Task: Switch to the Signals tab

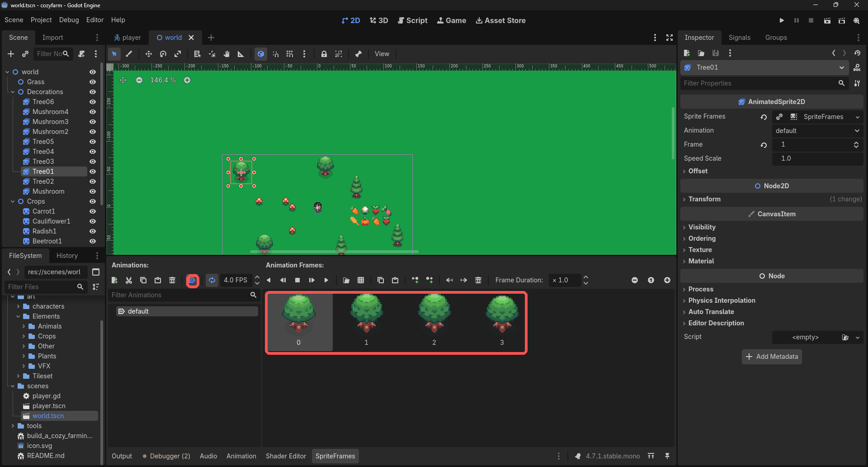Action: pos(739,38)
